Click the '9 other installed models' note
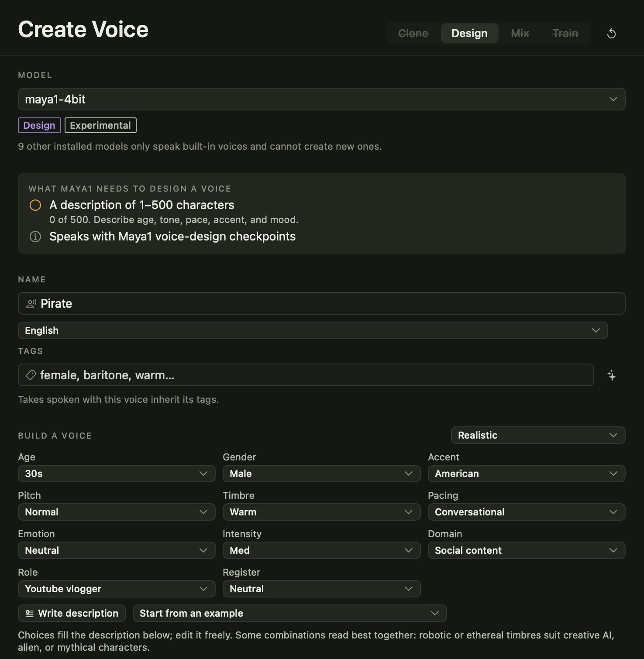The width and height of the screenshot is (644, 659). pos(200,146)
